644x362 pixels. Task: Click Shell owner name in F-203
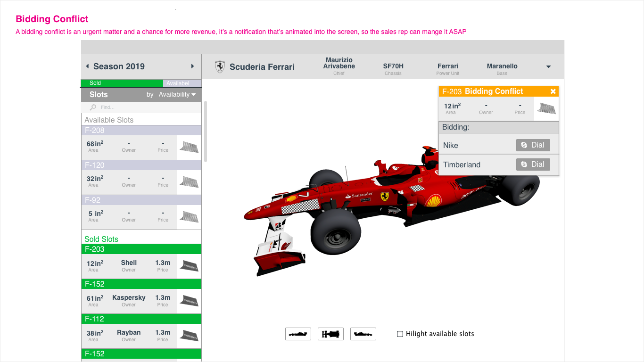tap(129, 263)
